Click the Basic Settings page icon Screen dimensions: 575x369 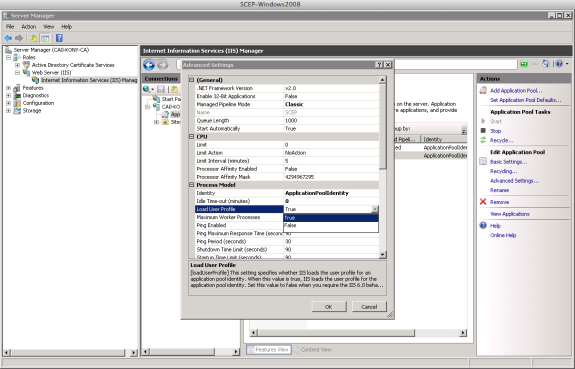point(483,161)
